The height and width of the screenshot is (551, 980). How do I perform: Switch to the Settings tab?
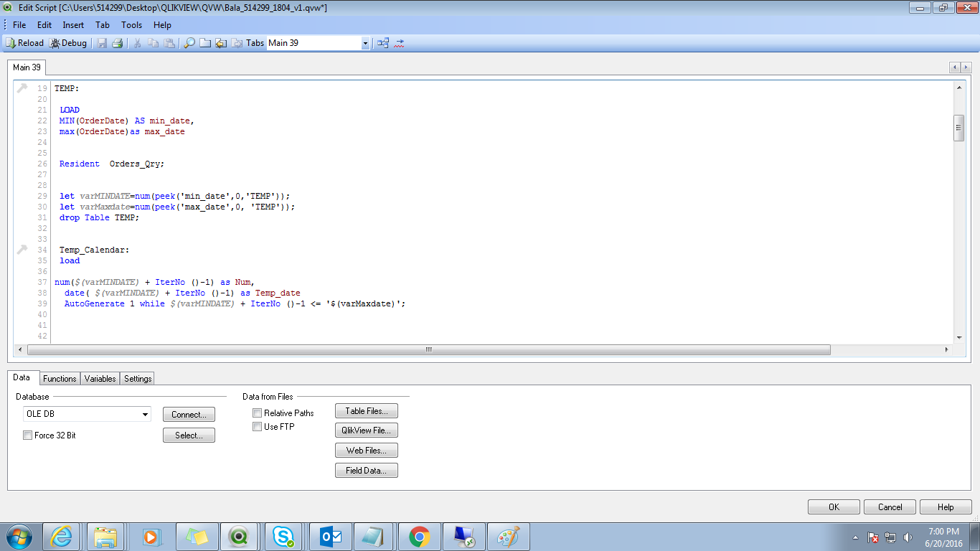(138, 379)
